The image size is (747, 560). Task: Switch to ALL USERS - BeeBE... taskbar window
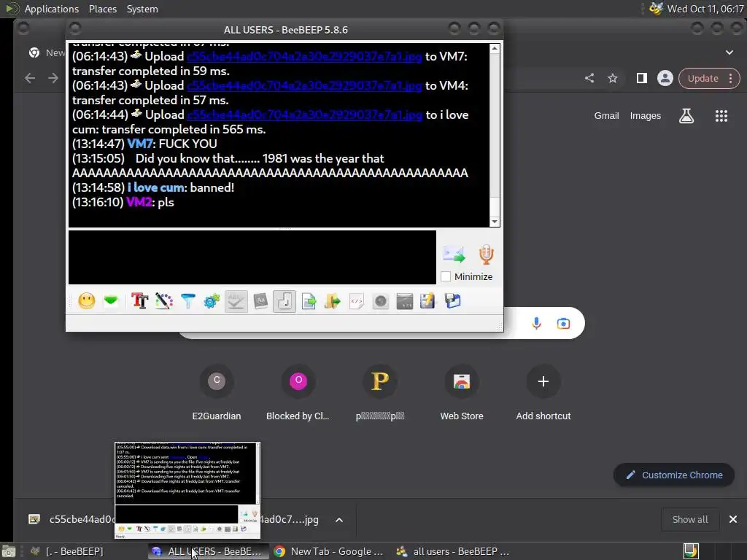coord(206,551)
